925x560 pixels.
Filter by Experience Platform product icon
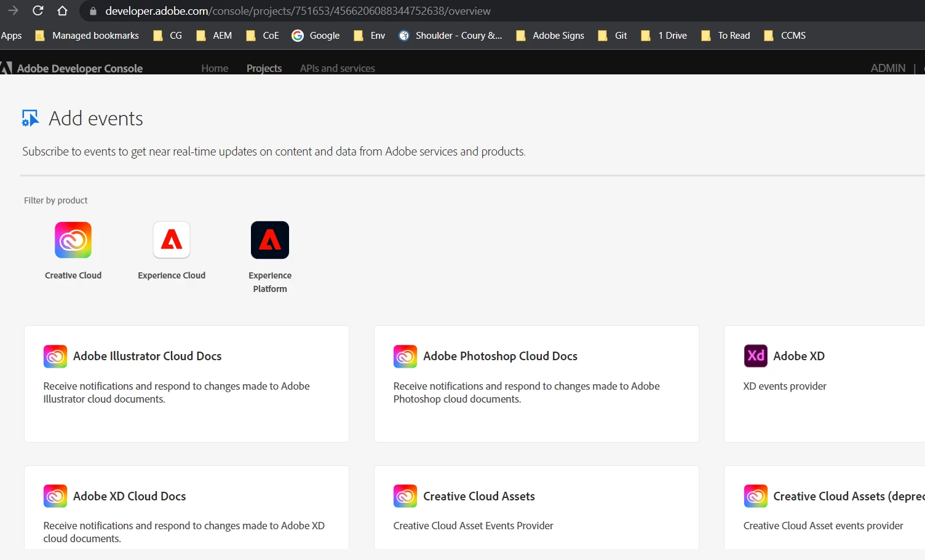tap(270, 240)
